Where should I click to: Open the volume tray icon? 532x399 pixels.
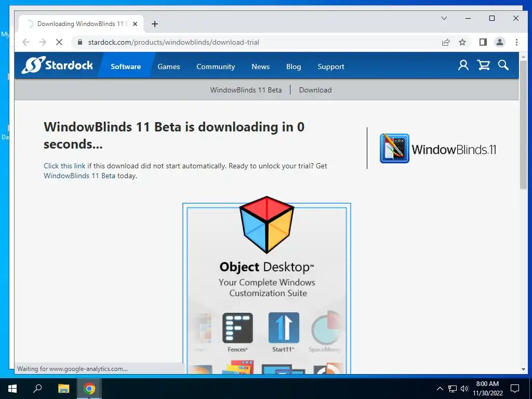(x=464, y=389)
